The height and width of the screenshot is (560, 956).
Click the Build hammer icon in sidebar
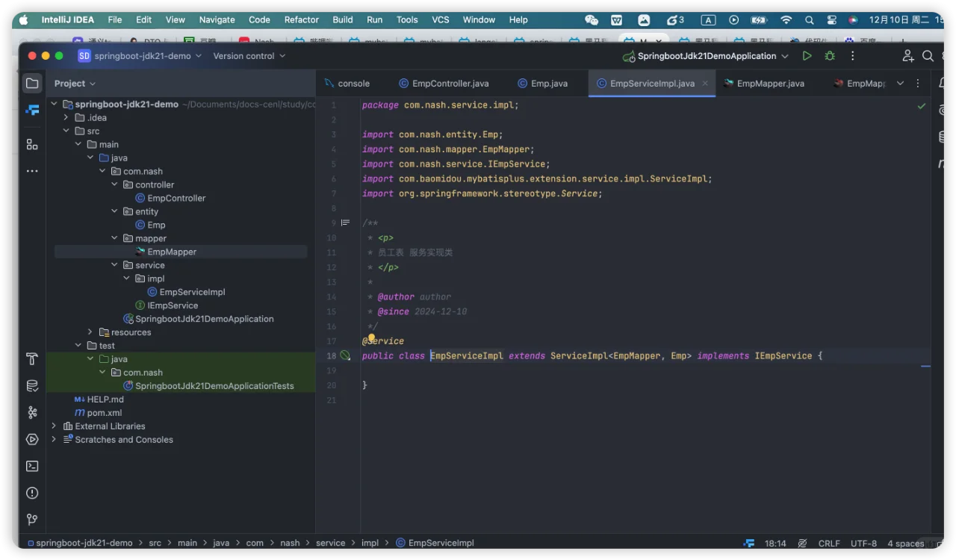click(x=32, y=359)
